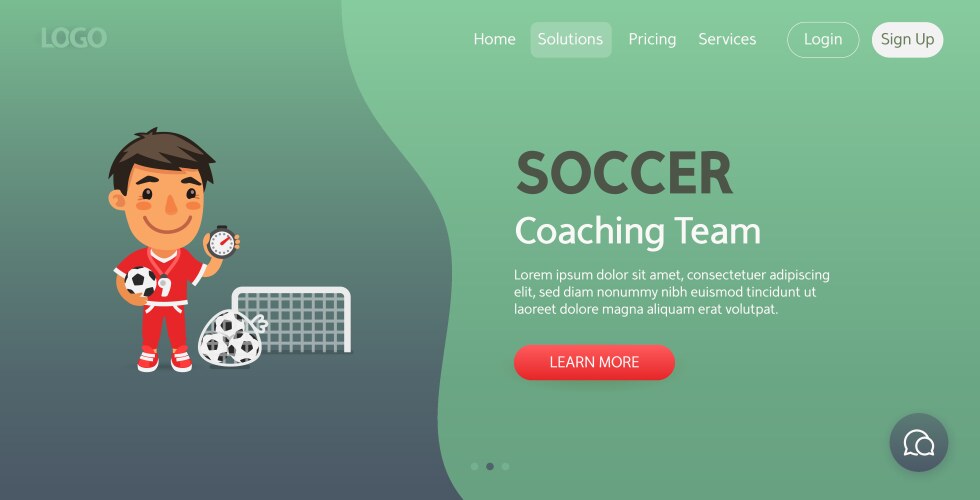Click the stopwatch in the coach's hand

click(x=222, y=242)
